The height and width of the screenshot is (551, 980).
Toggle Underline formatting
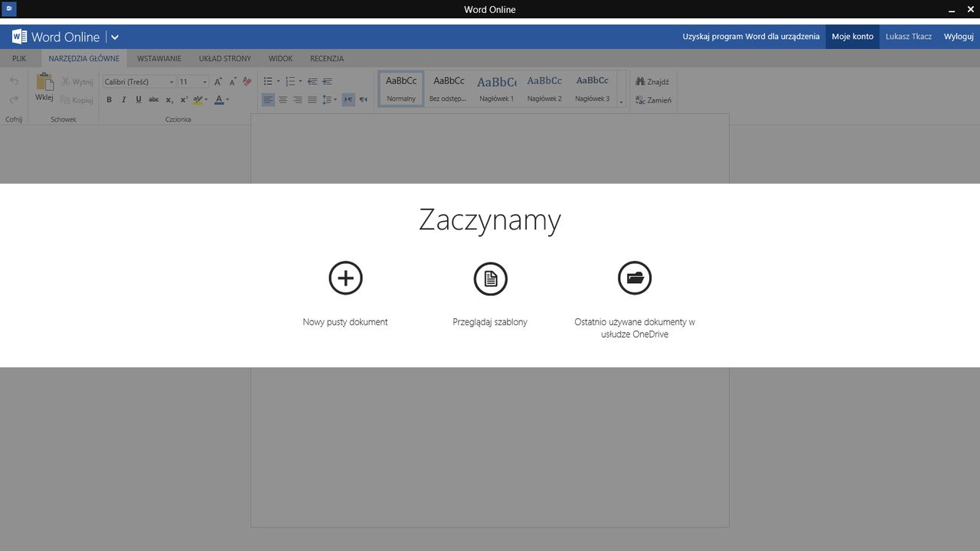139,99
